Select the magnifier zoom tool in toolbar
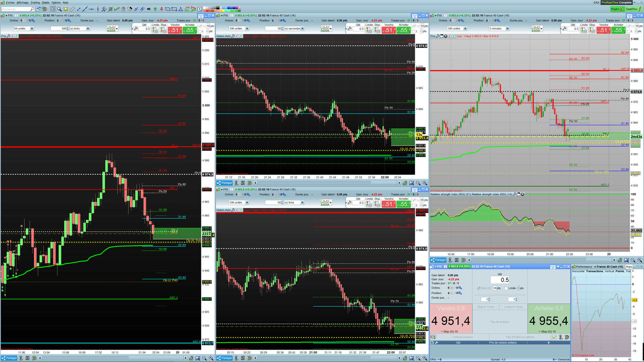Screen dimensions: 644x362 click(59, 9)
